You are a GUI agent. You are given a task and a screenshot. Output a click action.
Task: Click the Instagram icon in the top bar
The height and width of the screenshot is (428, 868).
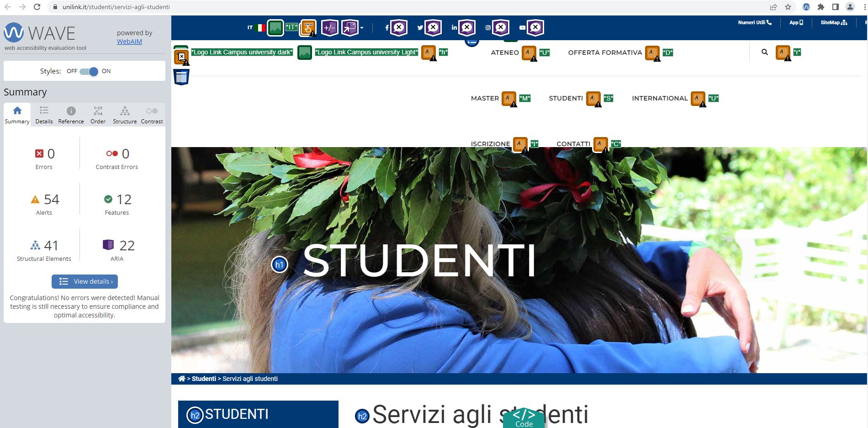tap(488, 28)
